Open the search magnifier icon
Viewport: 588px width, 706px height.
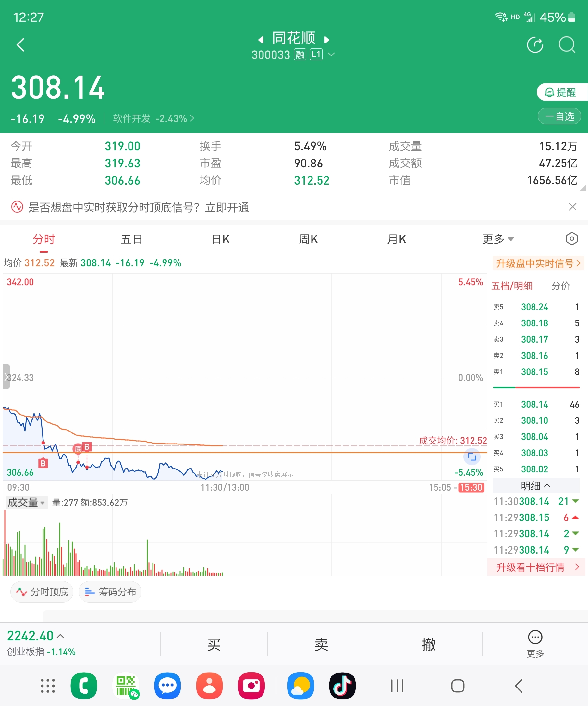567,45
